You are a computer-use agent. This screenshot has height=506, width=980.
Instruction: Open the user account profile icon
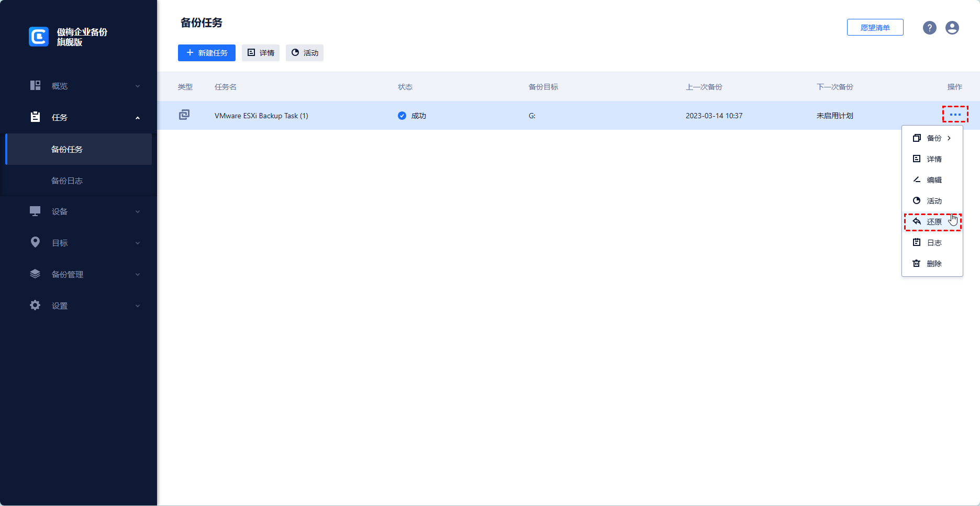point(952,28)
